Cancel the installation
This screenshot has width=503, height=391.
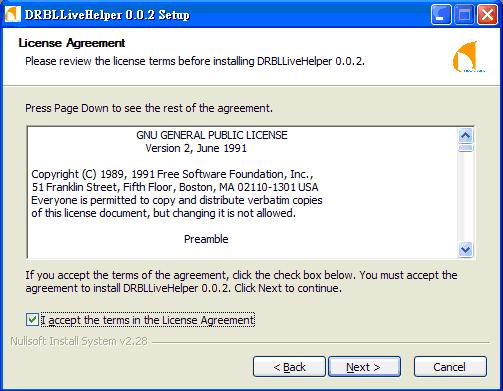[450, 367]
